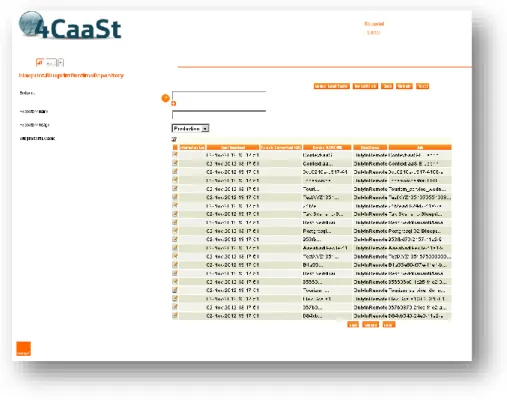Open edit icon of the 'Pong resol...' row
The height and width of the screenshot is (400, 507).
point(175,231)
